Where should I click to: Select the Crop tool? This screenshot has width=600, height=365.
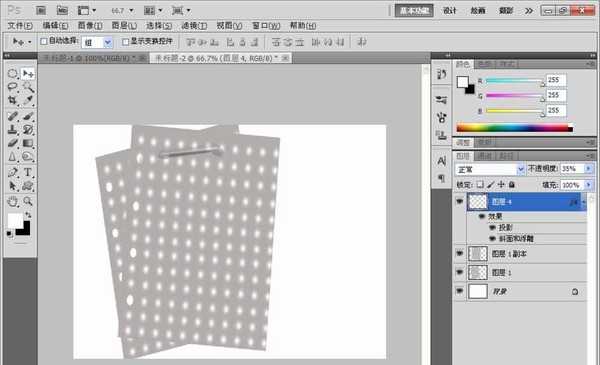[13, 101]
